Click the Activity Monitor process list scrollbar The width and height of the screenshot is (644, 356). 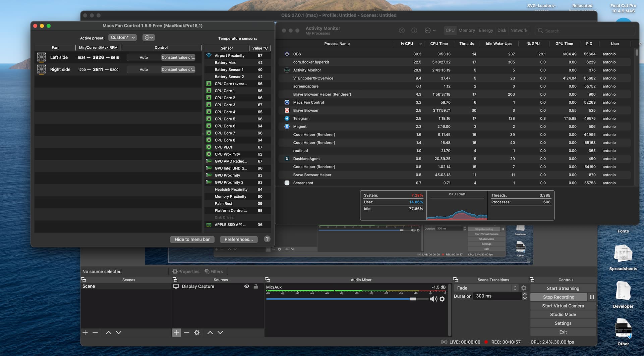[637, 53]
